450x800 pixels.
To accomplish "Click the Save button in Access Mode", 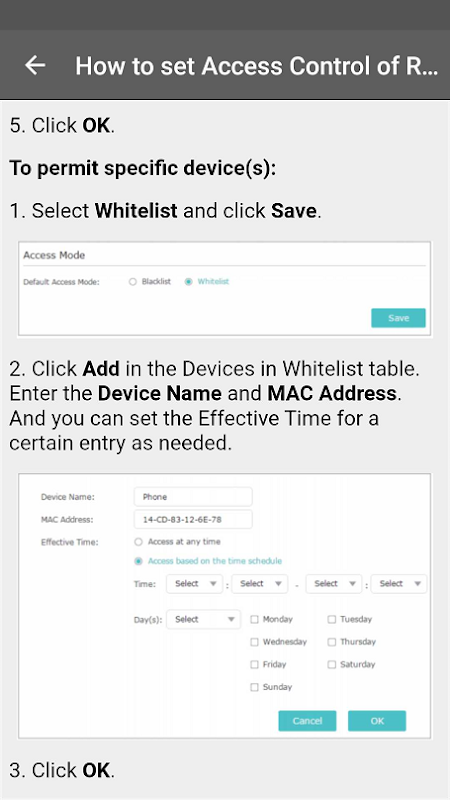I will [x=398, y=318].
